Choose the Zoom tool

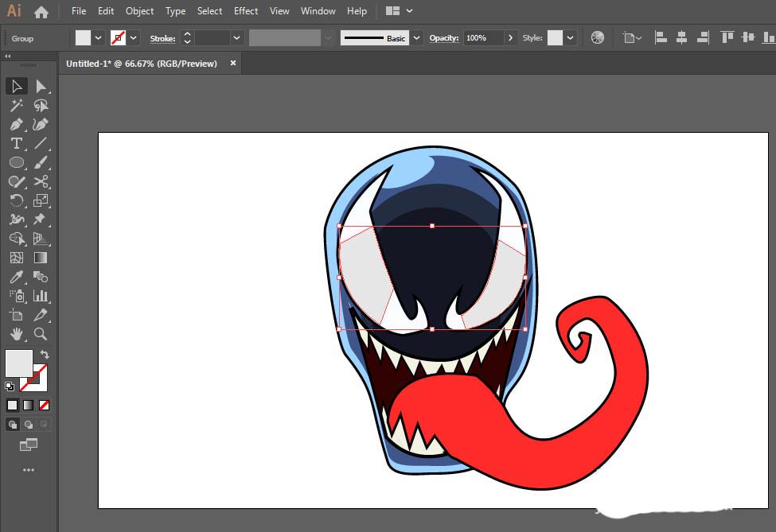(41, 334)
